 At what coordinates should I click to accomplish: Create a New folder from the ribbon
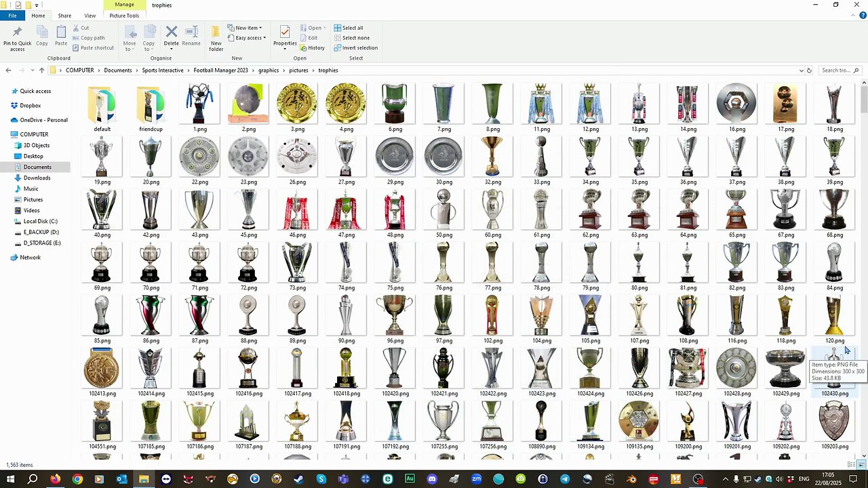tap(216, 38)
